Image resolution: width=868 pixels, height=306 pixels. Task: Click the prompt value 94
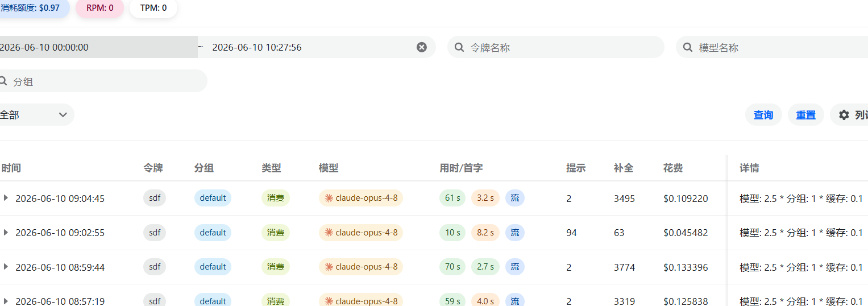click(x=571, y=233)
